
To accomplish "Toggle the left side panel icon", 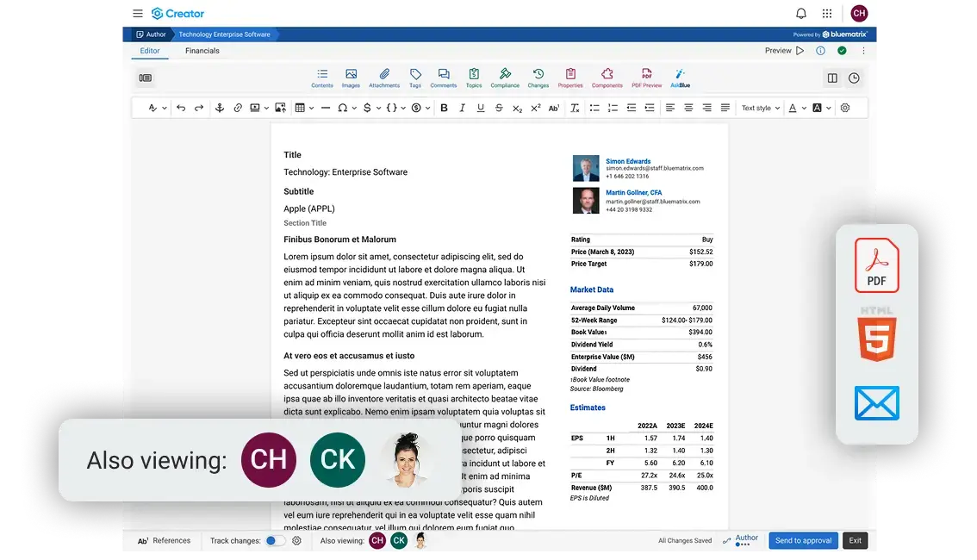I will [146, 78].
